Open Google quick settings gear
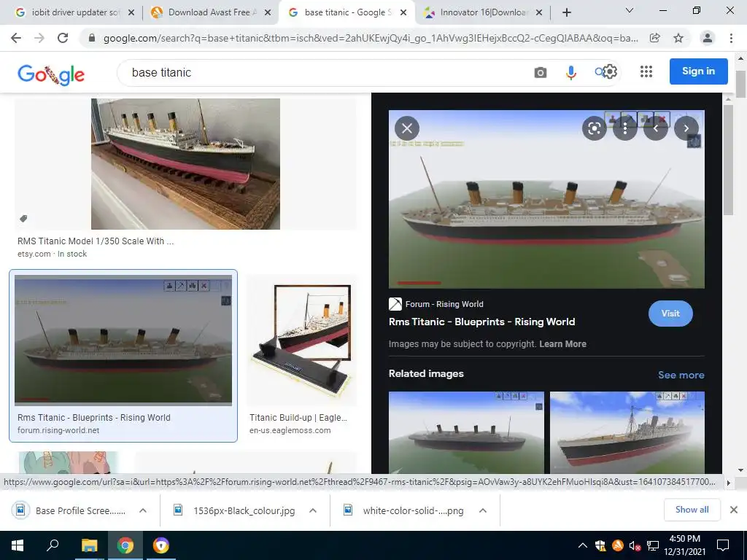 click(x=610, y=71)
